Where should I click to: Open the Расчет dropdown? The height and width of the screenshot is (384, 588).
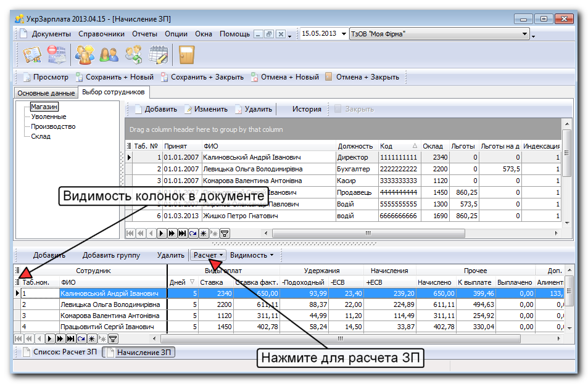(x=208, y=255)
